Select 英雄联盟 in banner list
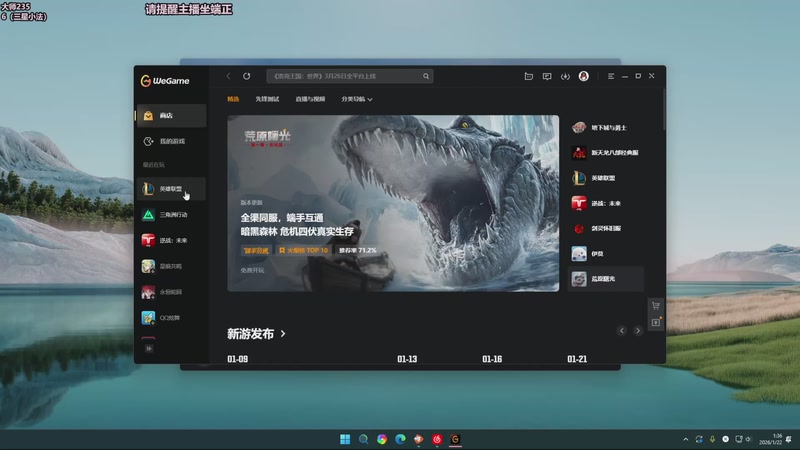 (606, 178)
